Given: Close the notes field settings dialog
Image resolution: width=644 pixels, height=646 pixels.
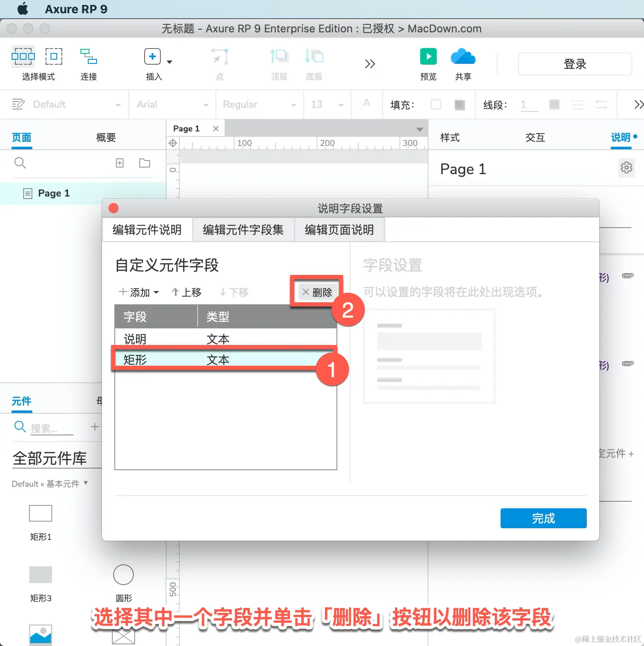Looking at the screenshot, I should 114,208.
